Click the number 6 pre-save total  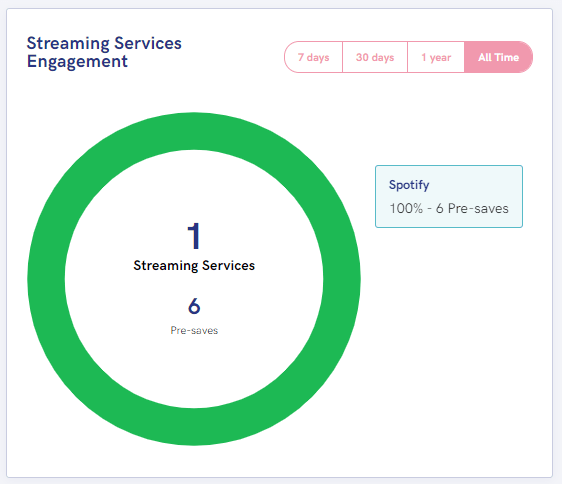[x=194, y=306]
